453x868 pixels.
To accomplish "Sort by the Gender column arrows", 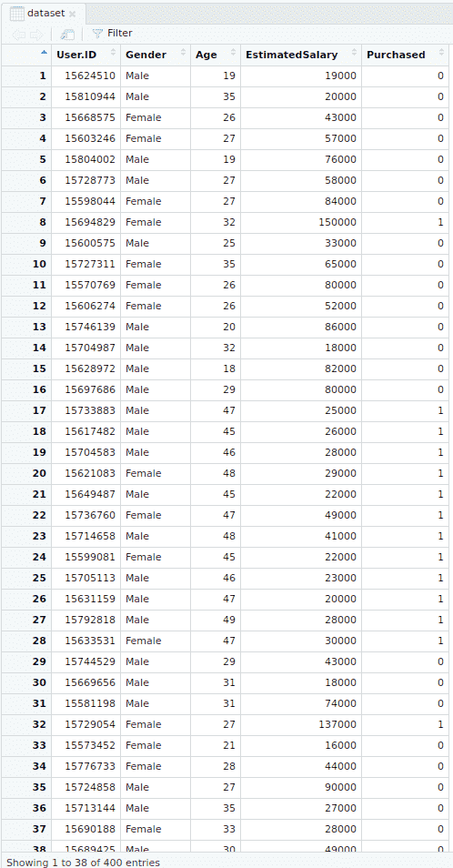I will click(x=184, y=54).
